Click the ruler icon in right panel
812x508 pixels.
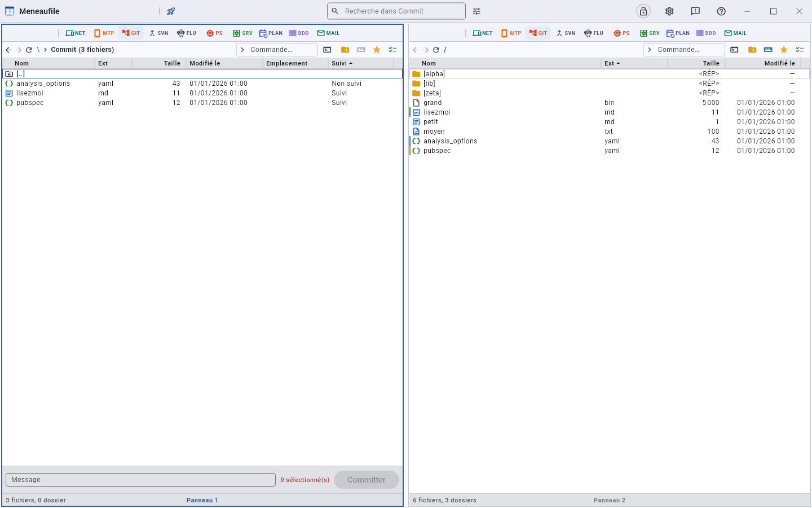(768, 50)
